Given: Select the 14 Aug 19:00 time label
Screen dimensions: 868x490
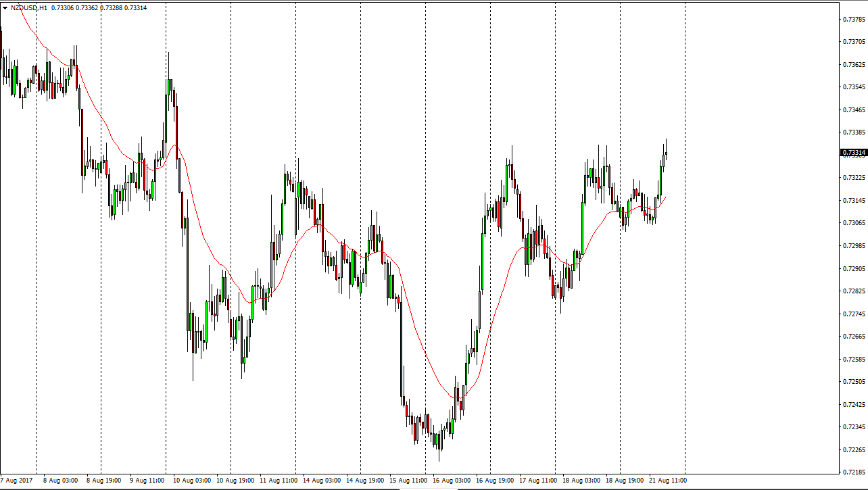Looking at the screenshot, I should coord(366,481).
